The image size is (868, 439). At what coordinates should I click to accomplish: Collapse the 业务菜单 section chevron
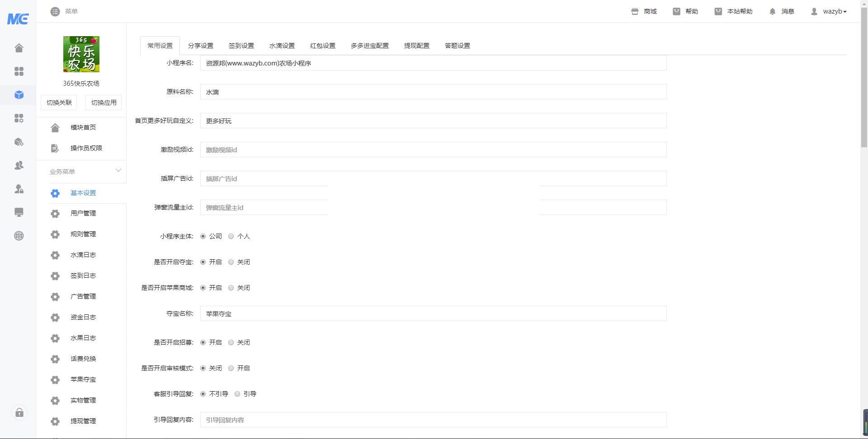(x=118, y=170)
